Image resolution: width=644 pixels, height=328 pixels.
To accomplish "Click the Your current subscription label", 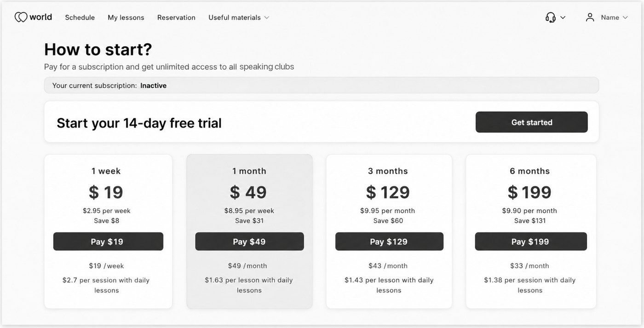I will pyautogui.click(x=94, y=86).
